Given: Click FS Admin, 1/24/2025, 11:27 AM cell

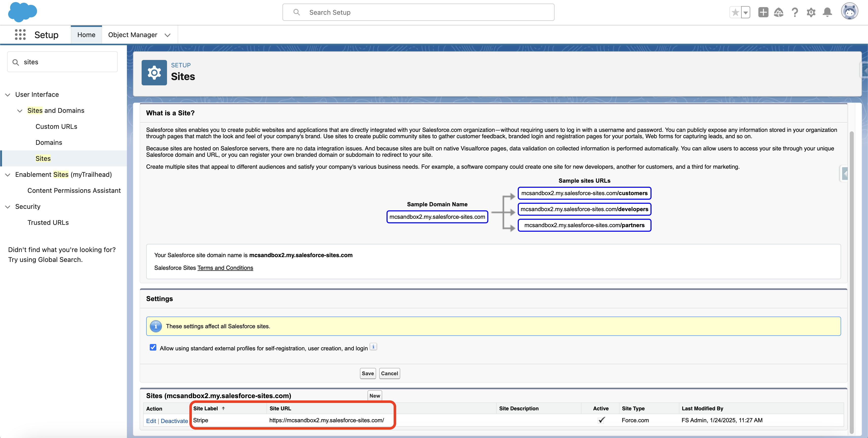Looking at the screenshot, I should click(722, 420).
